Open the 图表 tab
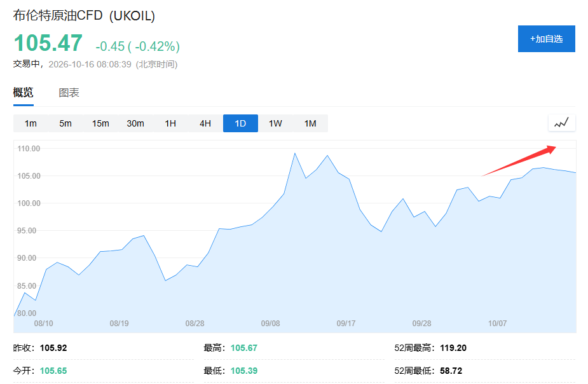 pyautogui.click(x=69, y=93)
